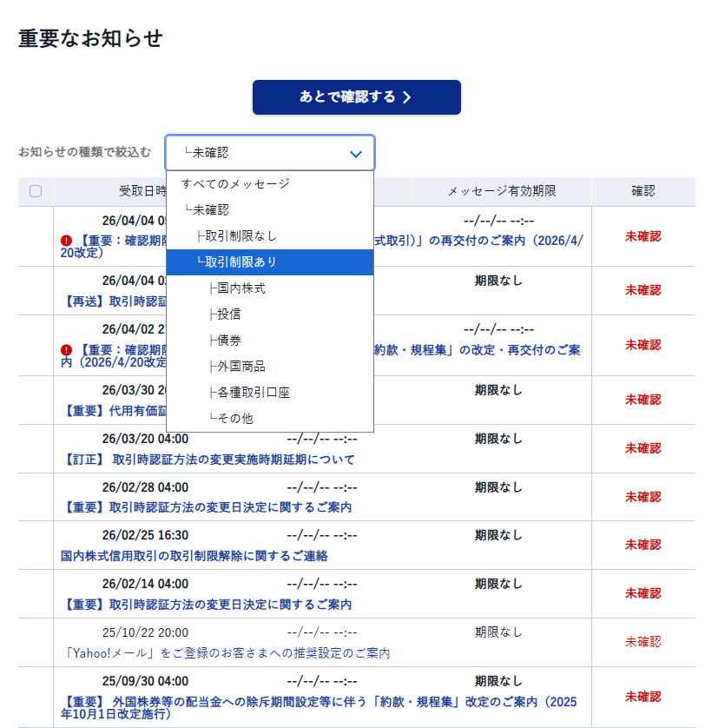Click the 25/09/30 04:00 date text
Image resolution: width=705 pixels, height=728 pixels.
(x=145, y=681)
